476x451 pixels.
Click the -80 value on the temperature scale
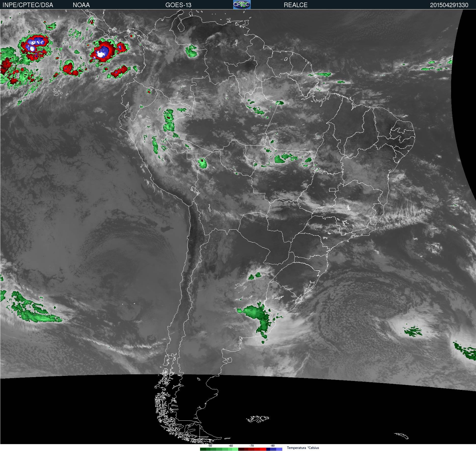click(x=272, y=446)
